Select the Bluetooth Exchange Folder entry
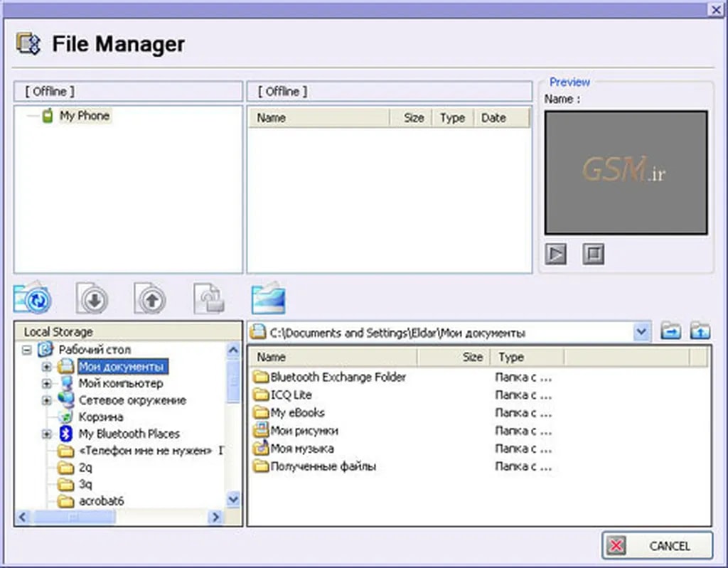Viewport: 728px width, 568px height. 338,377
